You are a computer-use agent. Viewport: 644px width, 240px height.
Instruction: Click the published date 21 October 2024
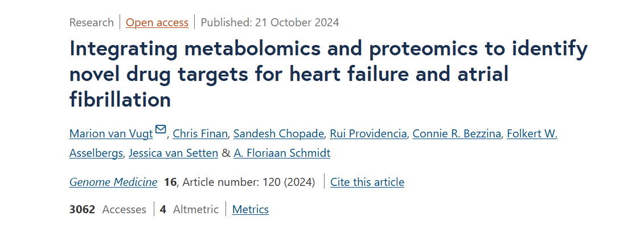270,23
